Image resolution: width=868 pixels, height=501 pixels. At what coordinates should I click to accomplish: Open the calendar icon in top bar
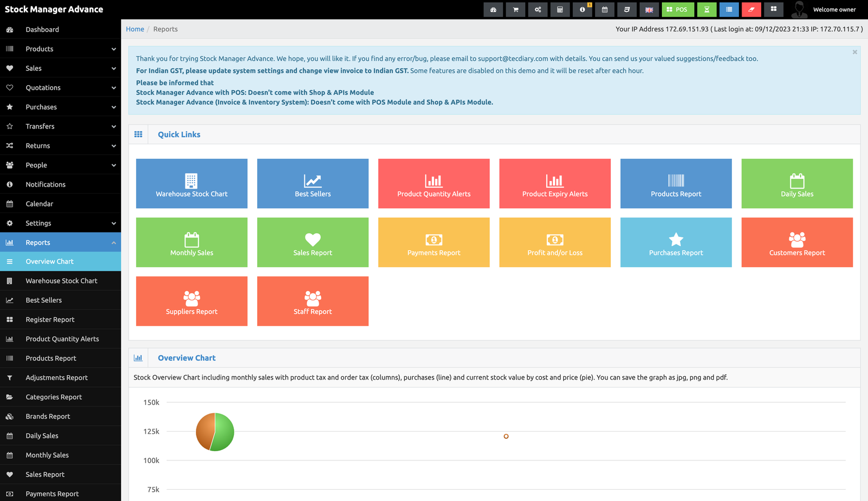click(x=604, y=9)
